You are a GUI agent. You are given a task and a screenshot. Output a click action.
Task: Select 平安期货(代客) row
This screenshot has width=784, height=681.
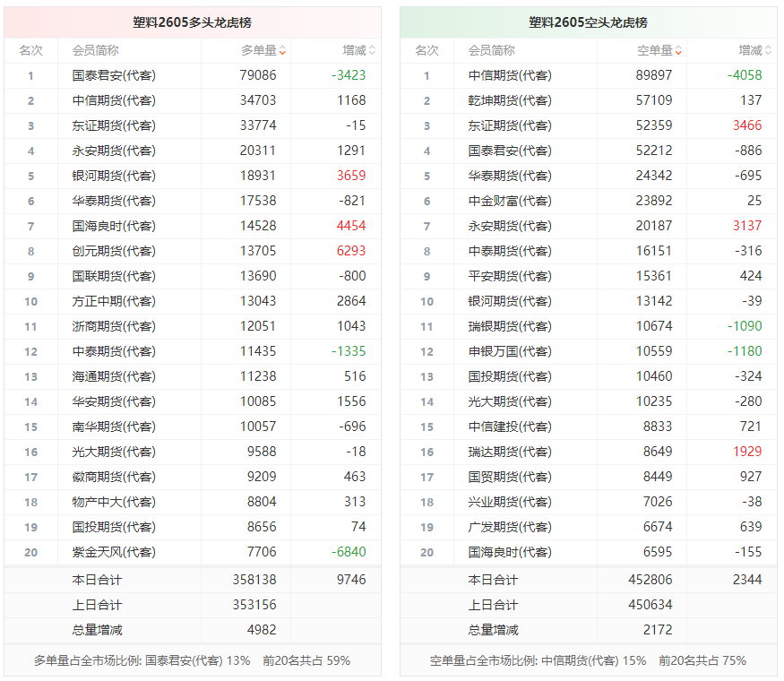tap(589, 276)
